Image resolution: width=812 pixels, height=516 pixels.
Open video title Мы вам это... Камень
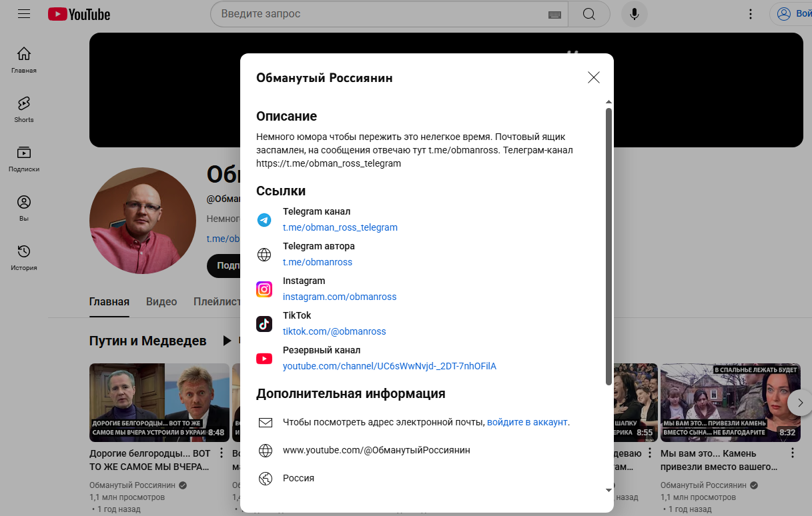point(719,460)
